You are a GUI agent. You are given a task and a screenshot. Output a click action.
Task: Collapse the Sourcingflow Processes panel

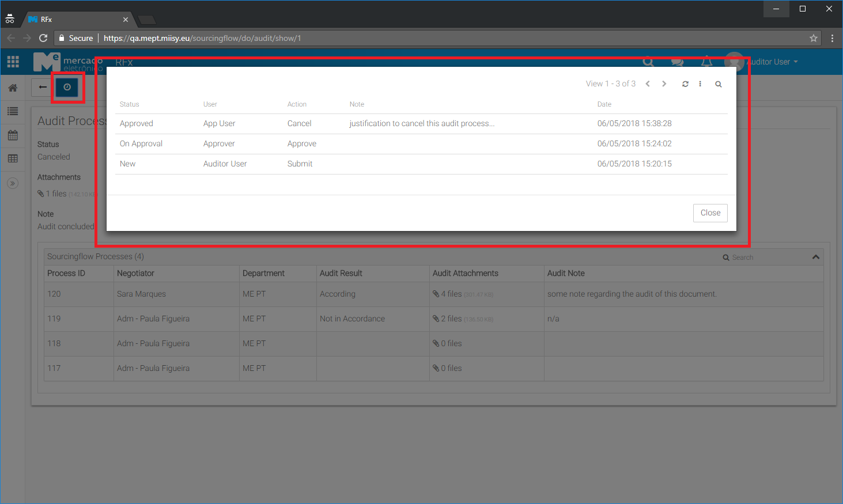(x=815, y=257)
